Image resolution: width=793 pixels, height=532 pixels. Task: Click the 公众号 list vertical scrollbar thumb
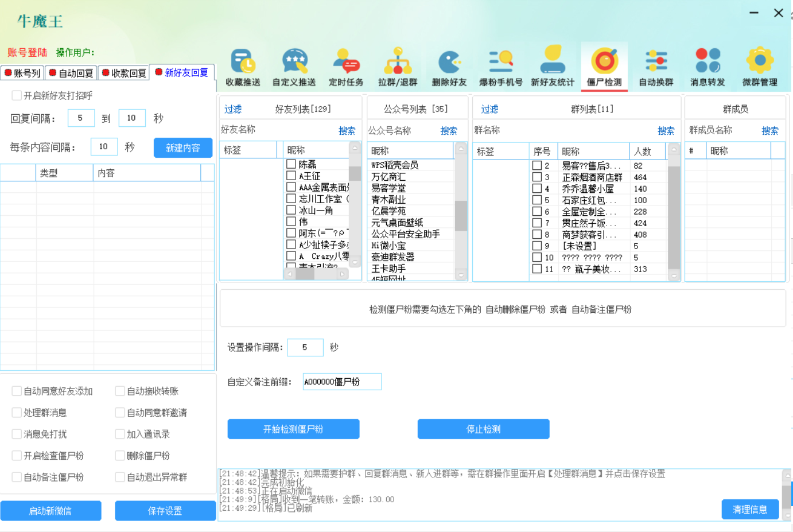point(461,215)
